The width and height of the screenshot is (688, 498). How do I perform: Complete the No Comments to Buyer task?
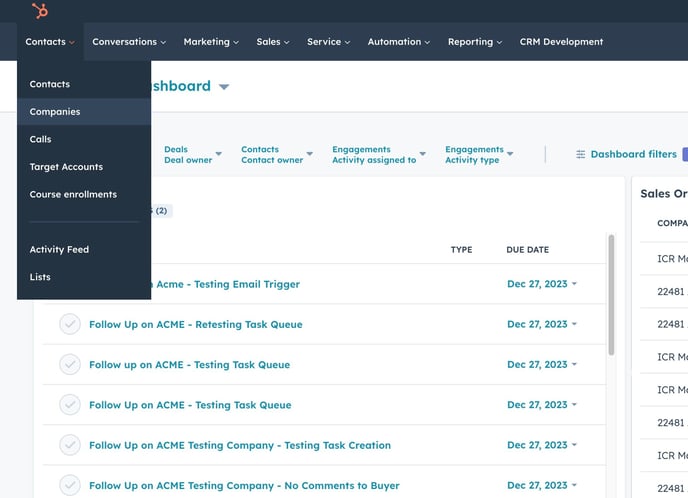coord(69,486)
